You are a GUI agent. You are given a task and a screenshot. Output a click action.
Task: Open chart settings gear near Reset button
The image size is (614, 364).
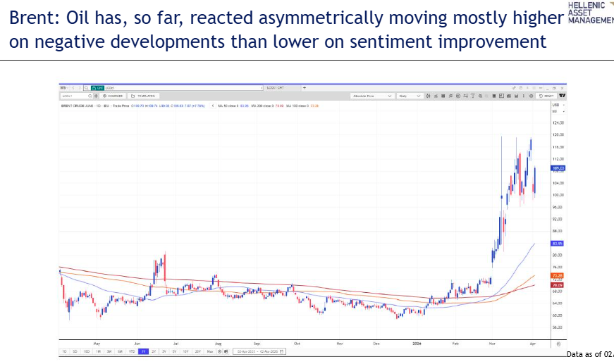pyautogui.click(x=531, y=96)
